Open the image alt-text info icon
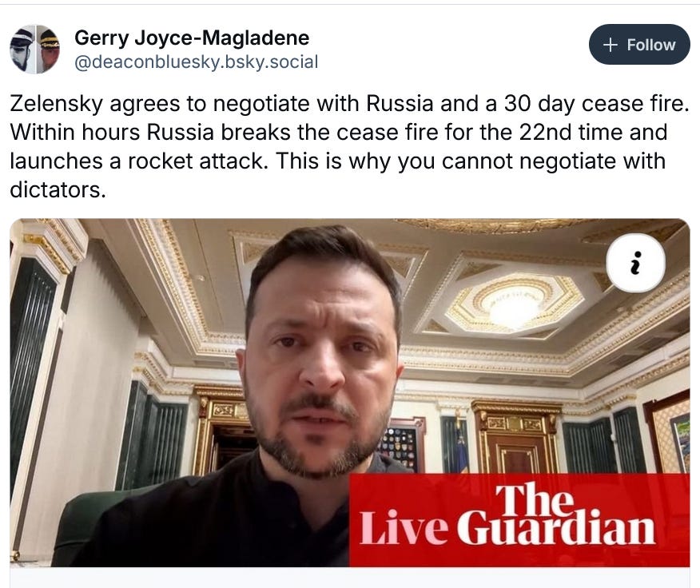 pos(636,263)
